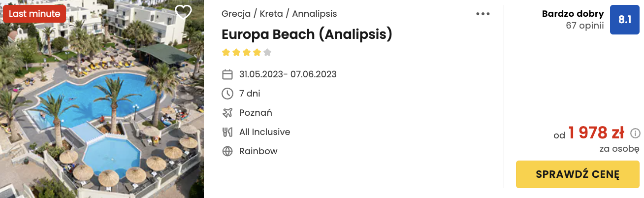This screenshot has height=198, width=644.
Task: Click the calendar icon beside the dates
Action: tap(227, 75)
